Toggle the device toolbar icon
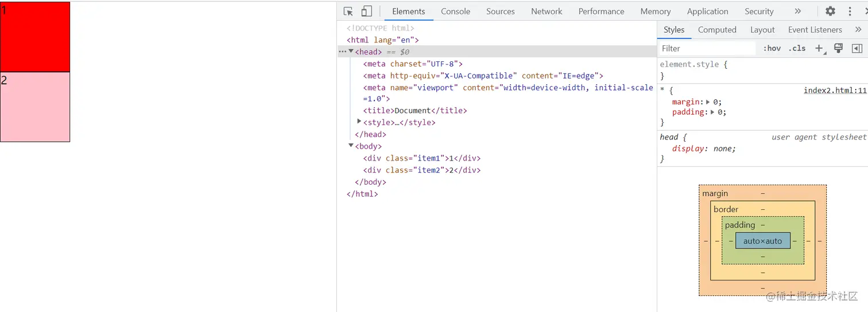Viewport: 868px width, 312px height. pyautogui.click(x=366, y=11)
